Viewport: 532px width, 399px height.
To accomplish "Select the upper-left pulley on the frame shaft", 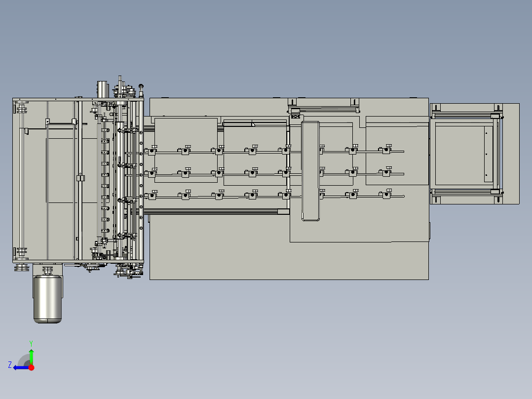I will (21, 109).
